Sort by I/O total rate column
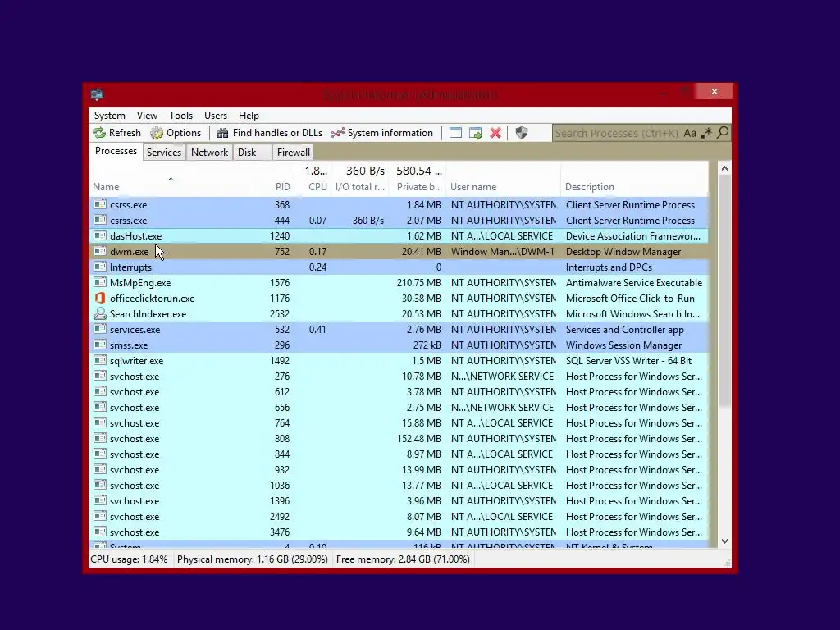The image size is (840, 630). (x=359, y=181)
